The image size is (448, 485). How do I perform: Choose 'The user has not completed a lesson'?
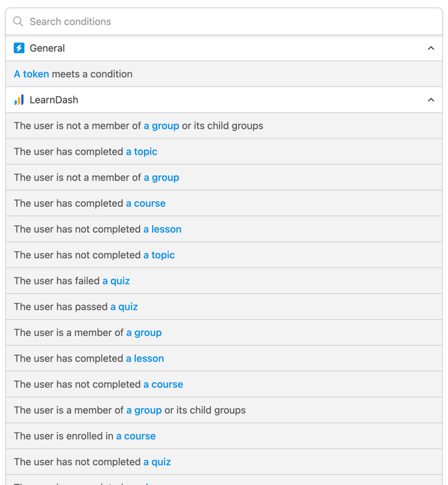(x=224, y=229)
